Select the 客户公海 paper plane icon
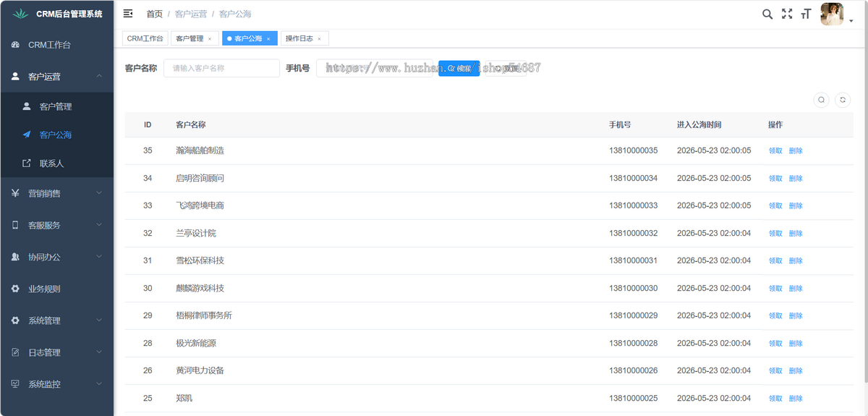The image size is (868, 416). (x=27, y=135)
